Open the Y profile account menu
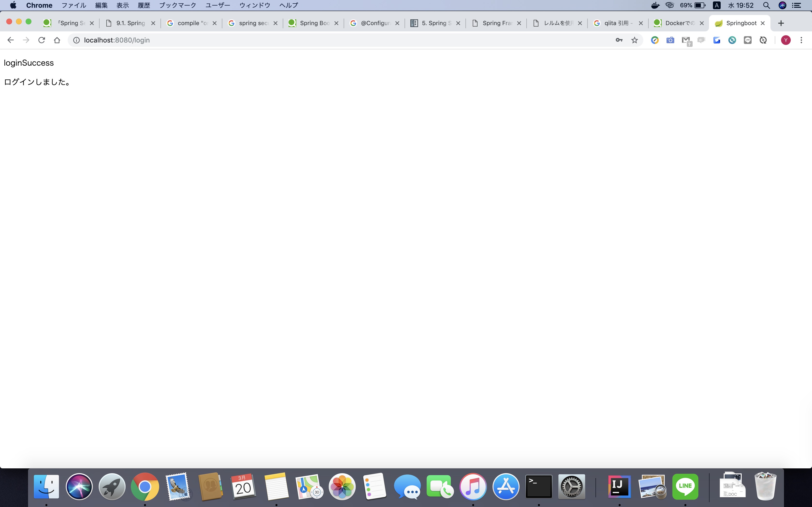The image size is (812, 507). 785,40
